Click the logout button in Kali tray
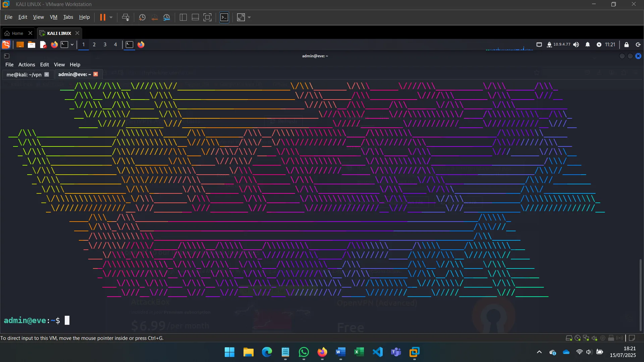This screenshot has width=644, height=362. [638, 45]
